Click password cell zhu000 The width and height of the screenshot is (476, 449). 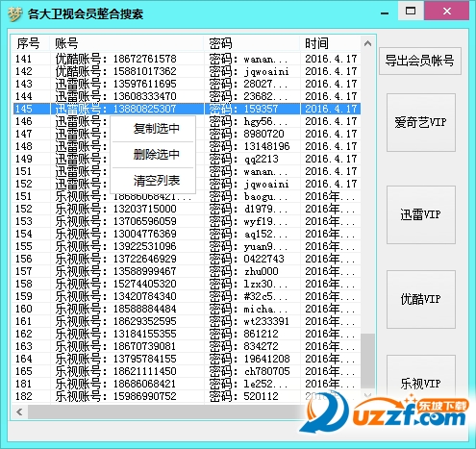click(252, 271)
